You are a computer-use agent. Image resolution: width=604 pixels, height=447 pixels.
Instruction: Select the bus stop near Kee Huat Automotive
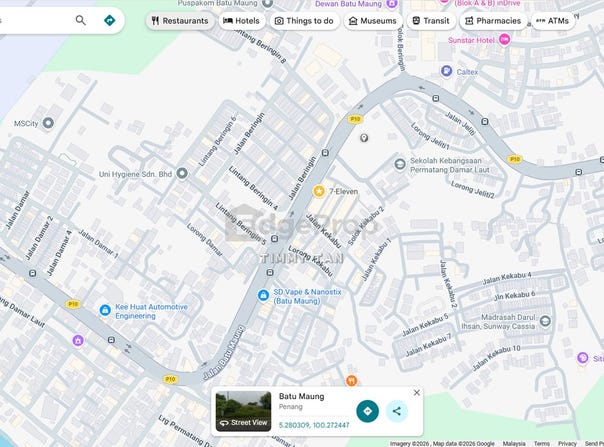click(x=111, y=340)
